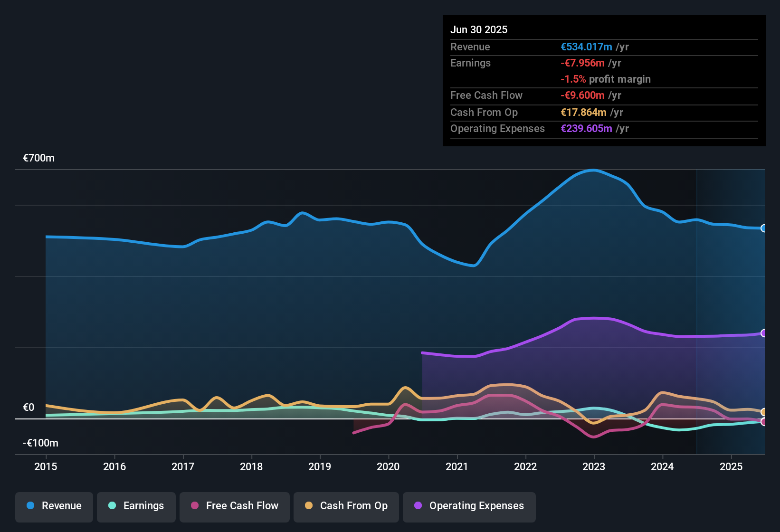Screen dimensions: 780x532
Task: Expand the Jun 30 2025 tooltip panel
Action: [x=604, y=81]
